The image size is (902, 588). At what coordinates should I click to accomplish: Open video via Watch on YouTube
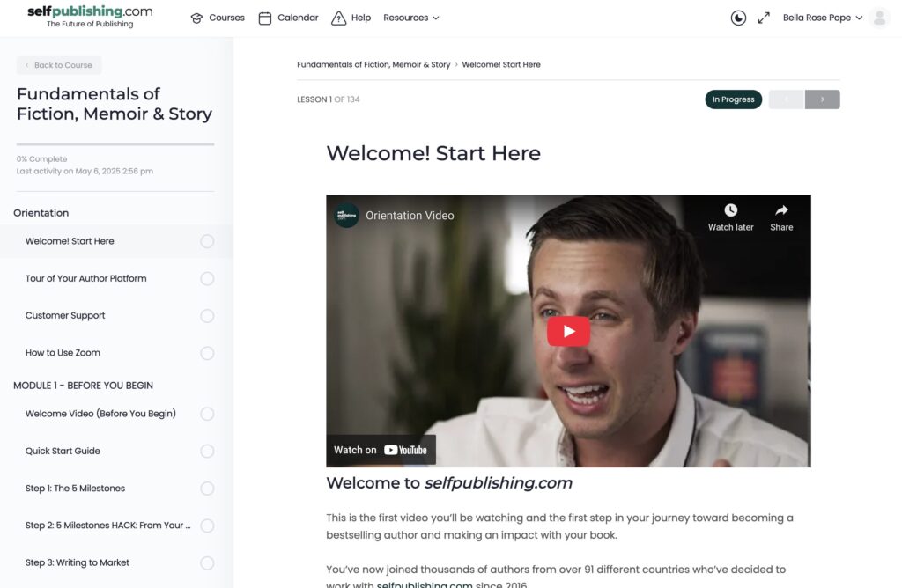pos(381,450)
